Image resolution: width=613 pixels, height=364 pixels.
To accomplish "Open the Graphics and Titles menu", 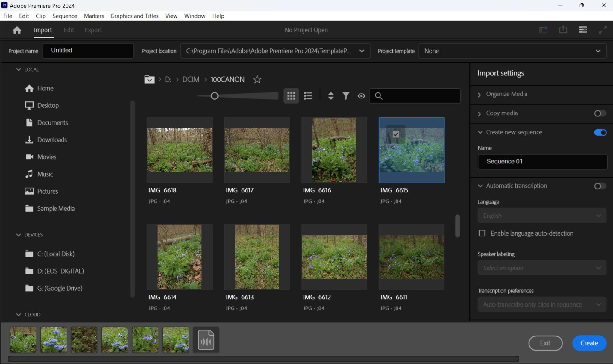I will (x=134, y=16).
